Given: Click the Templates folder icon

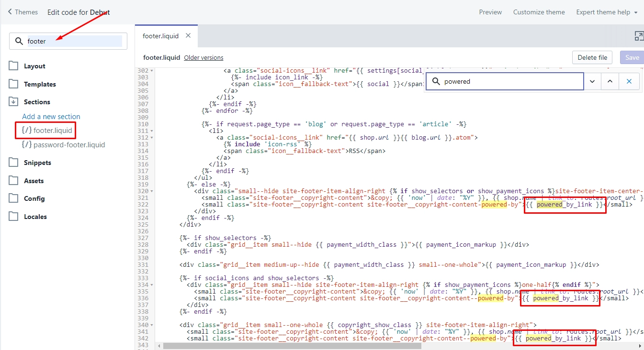Looking at the screenshot, I should tap(13, 84).
